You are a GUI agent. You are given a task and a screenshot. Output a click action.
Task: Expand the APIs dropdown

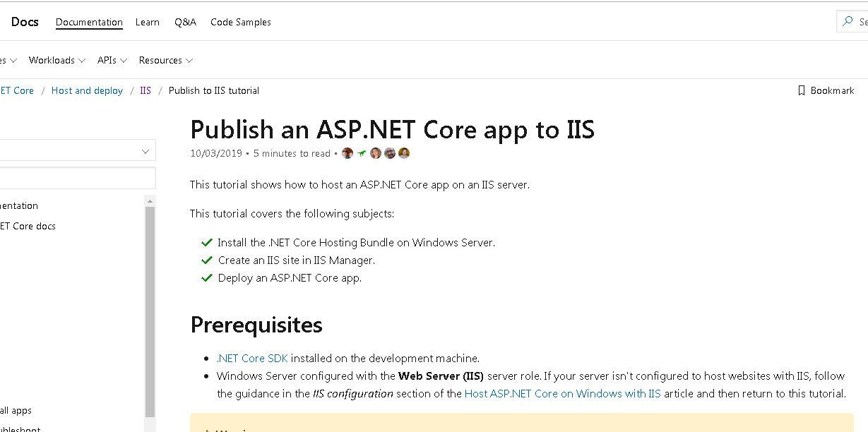[x=111, y=60]
